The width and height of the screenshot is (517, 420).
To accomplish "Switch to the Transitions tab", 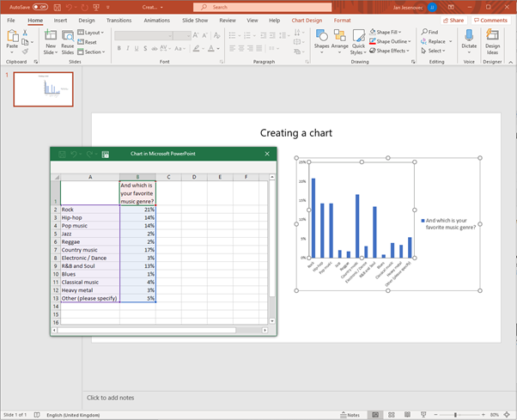I will pos(119,20).
